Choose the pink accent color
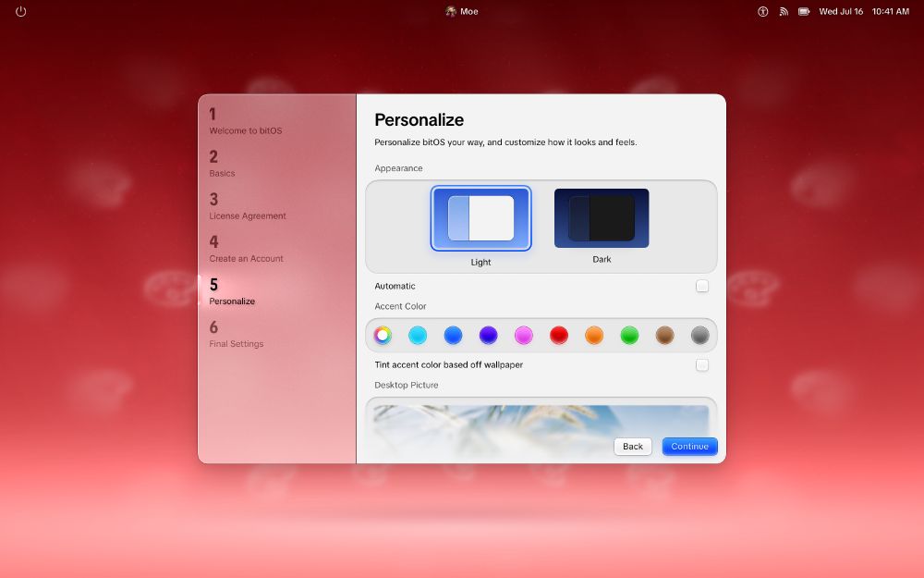The image size is (924, 578). pos(523,335)
